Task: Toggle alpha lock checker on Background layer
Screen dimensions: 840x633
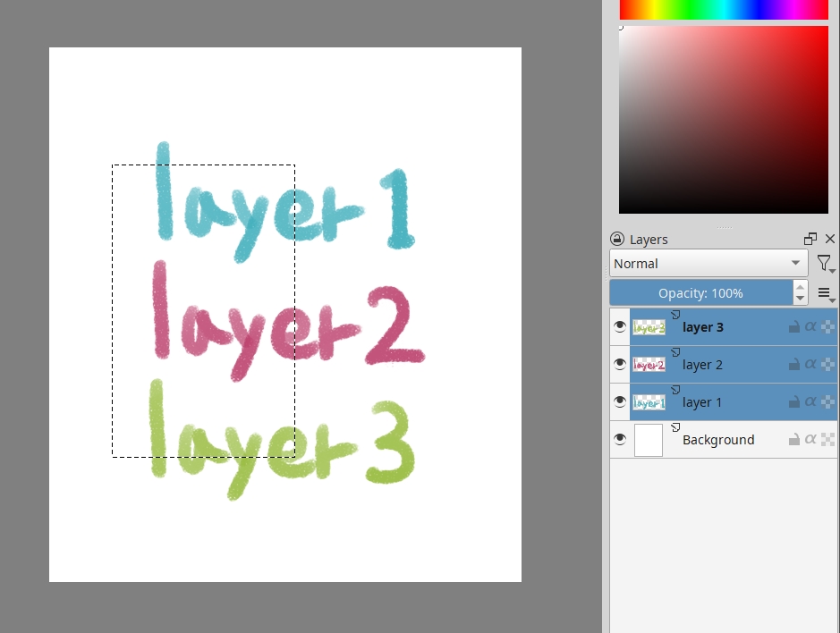Action: click(828, 440)
